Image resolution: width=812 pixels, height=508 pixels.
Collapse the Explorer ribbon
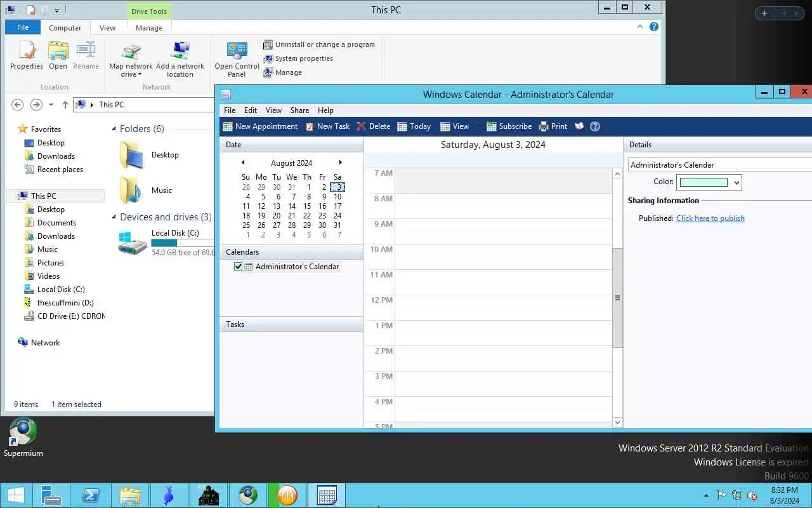(641, 27)
